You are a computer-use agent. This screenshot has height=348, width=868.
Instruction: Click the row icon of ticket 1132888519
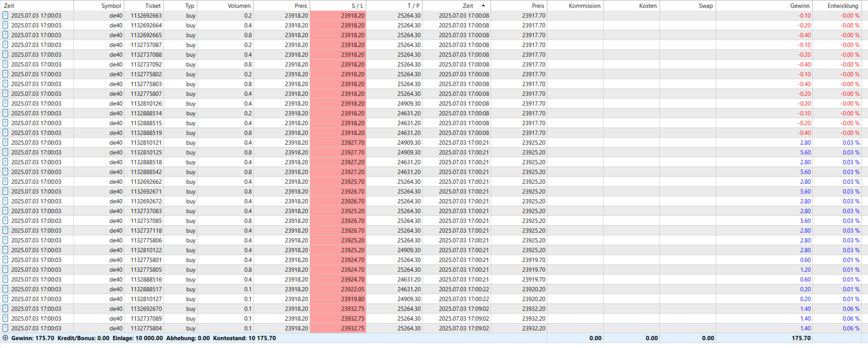tap(5, 132)
